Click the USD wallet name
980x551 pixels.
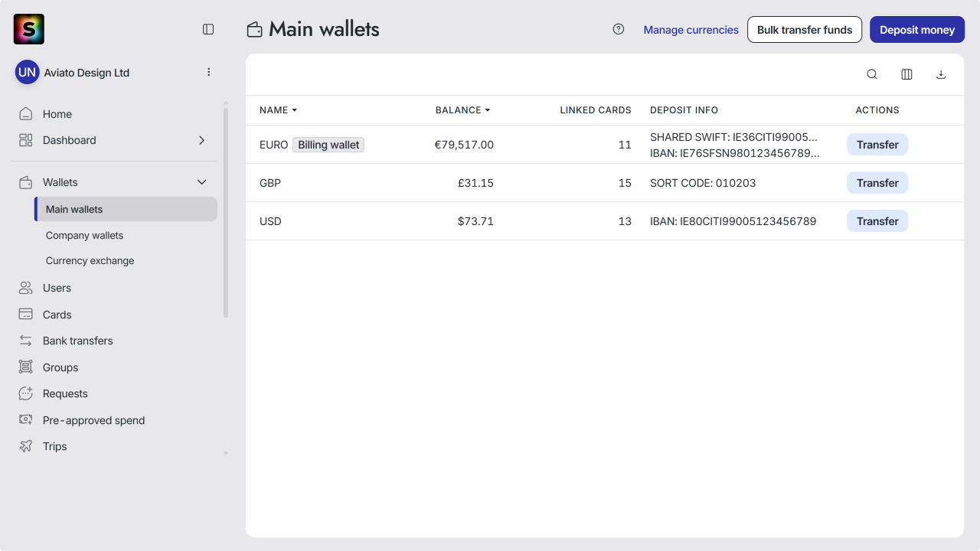tap(270, 221)
